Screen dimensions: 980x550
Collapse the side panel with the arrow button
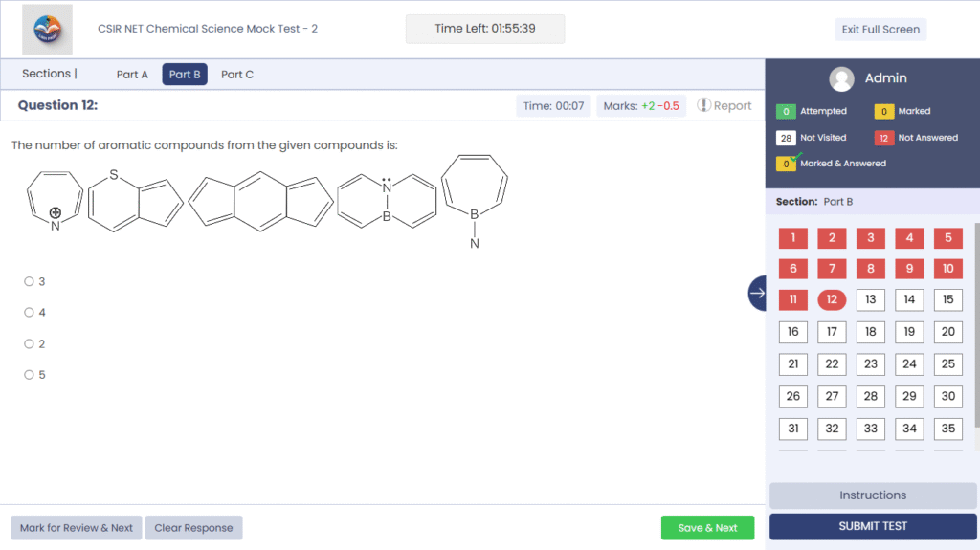[x=757, y=294]
